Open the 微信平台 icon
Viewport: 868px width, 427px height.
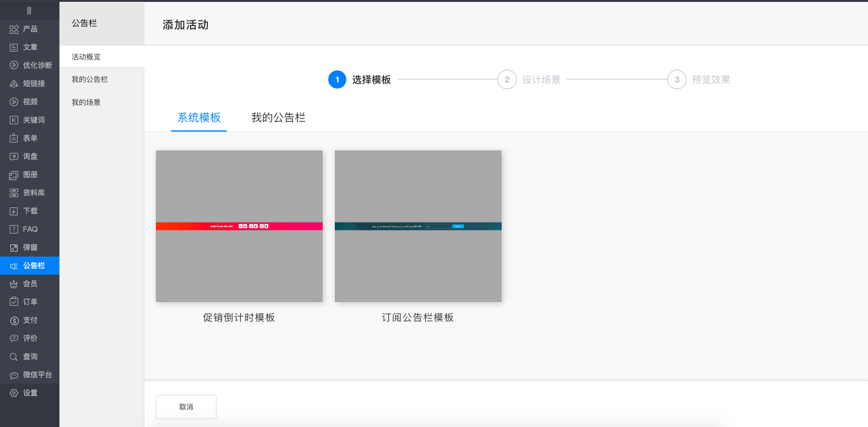(x=13, y=374)
